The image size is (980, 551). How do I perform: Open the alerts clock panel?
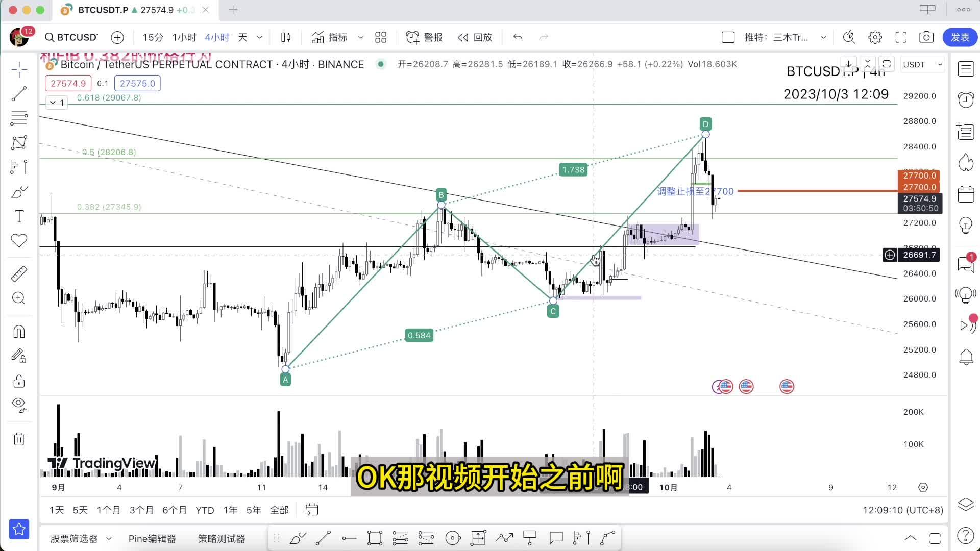point(966,100)
